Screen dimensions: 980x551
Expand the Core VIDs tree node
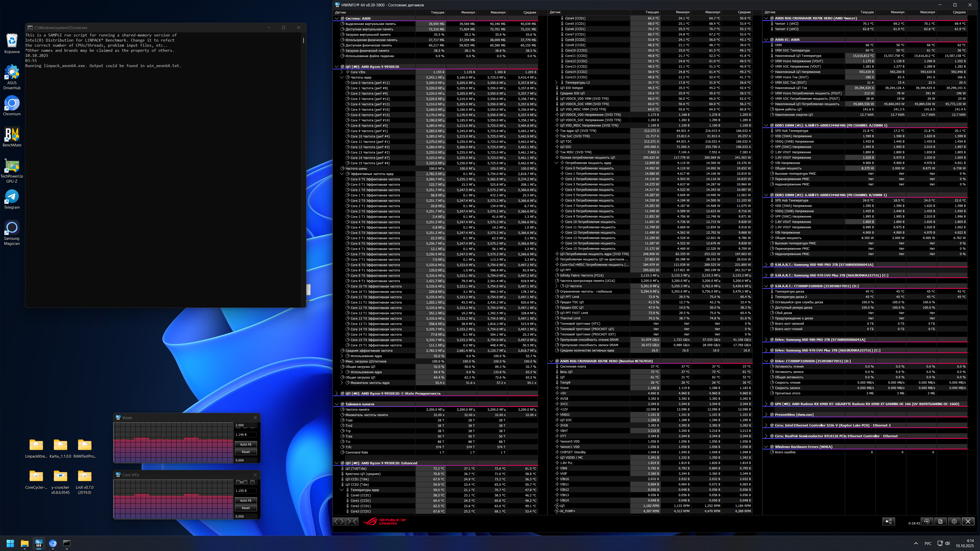342,72
